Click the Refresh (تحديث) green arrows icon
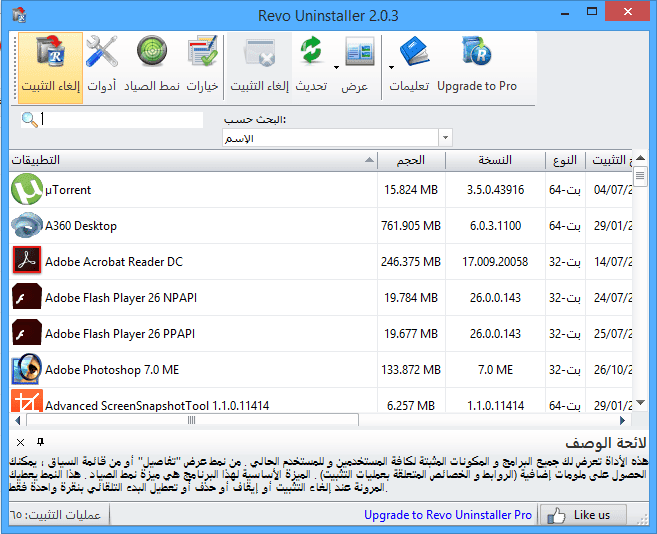This screenshot has height=534, width=657. tap(311, 50)
